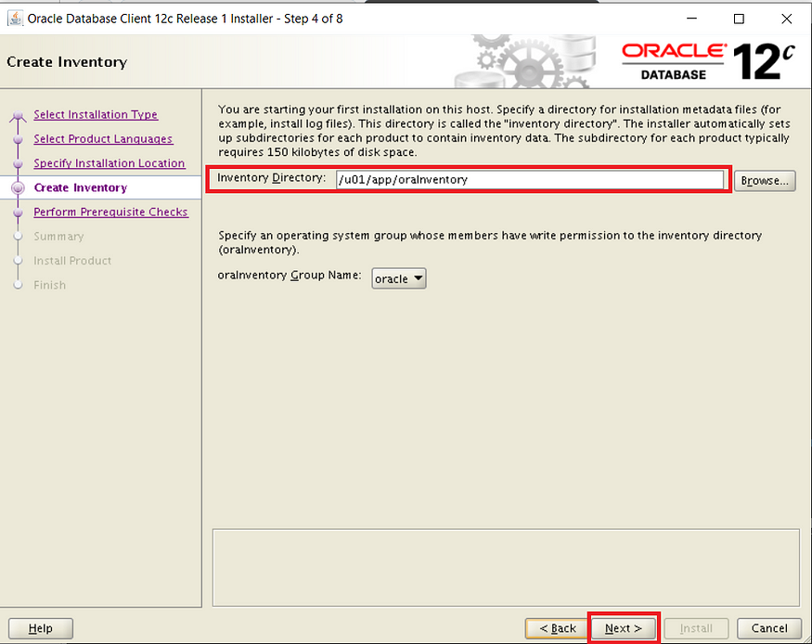Open the Specify Installation Location step
Screen dimensions: 812x644
(110, 163)
